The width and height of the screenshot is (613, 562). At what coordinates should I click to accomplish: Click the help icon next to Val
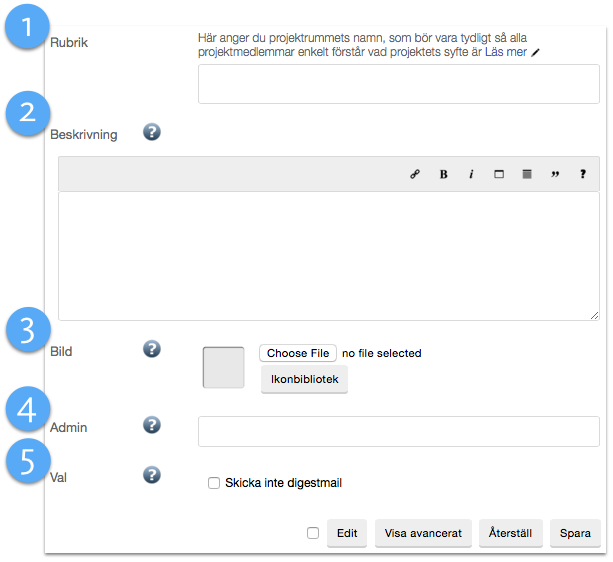coord(152,474)
